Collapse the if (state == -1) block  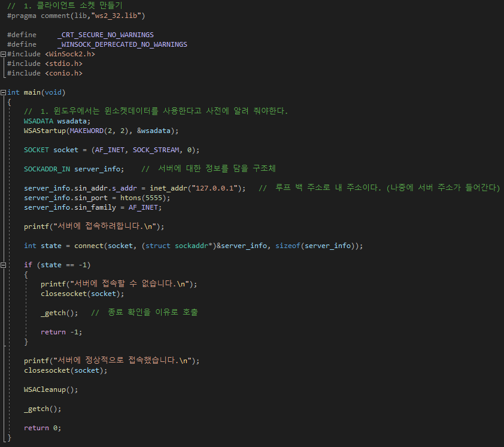pyautogui.click(x=3, y=265)
